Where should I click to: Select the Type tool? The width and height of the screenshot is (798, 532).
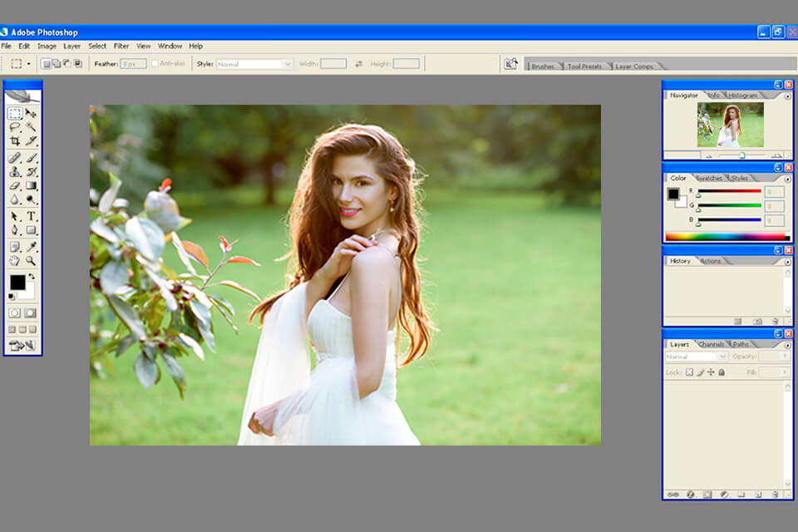pos(31,215)
